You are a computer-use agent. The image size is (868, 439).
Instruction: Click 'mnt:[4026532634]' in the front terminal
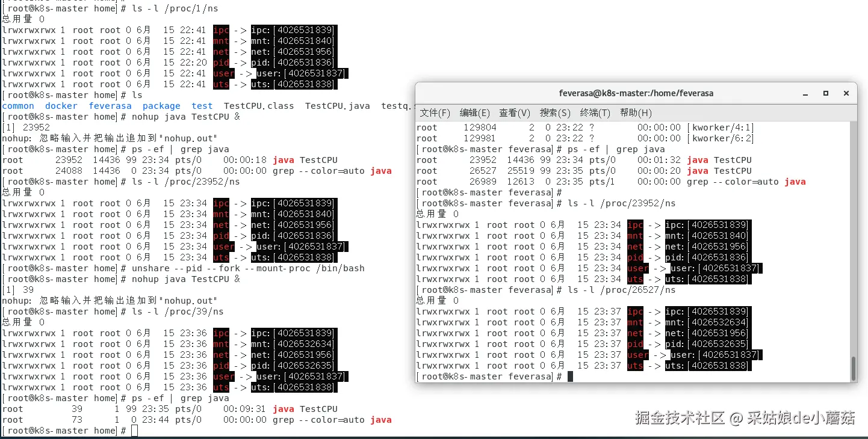pyautogui.click(x=707, y=322)
